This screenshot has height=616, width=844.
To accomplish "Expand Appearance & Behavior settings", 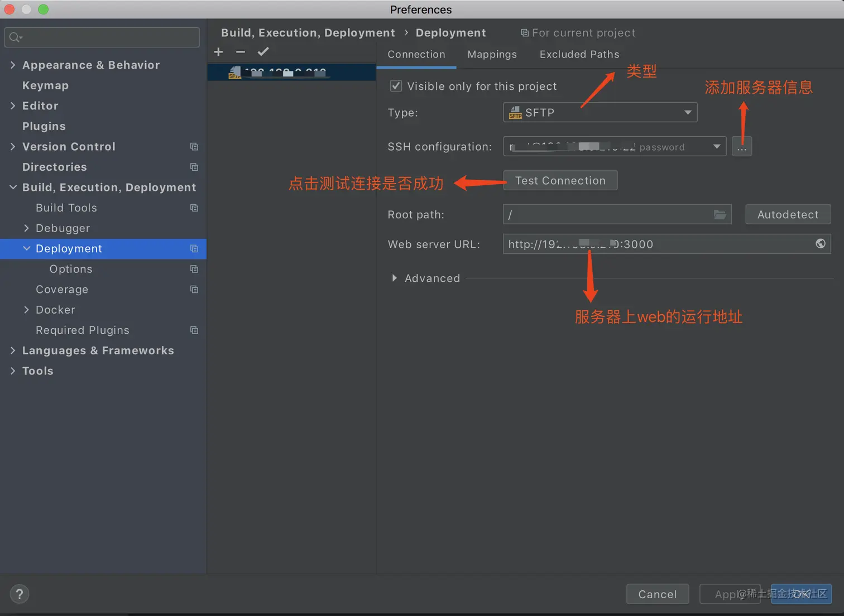I will click(13, 65).
